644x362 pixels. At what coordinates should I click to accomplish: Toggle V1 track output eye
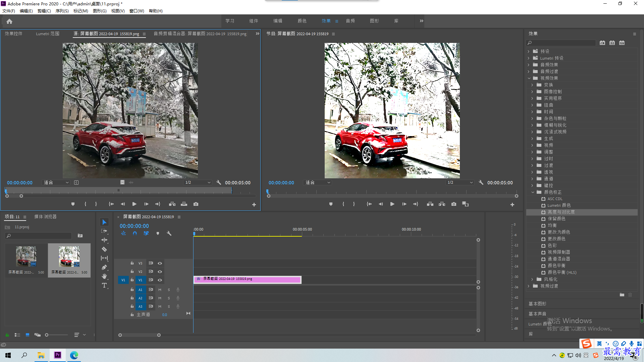click(160, 280)
